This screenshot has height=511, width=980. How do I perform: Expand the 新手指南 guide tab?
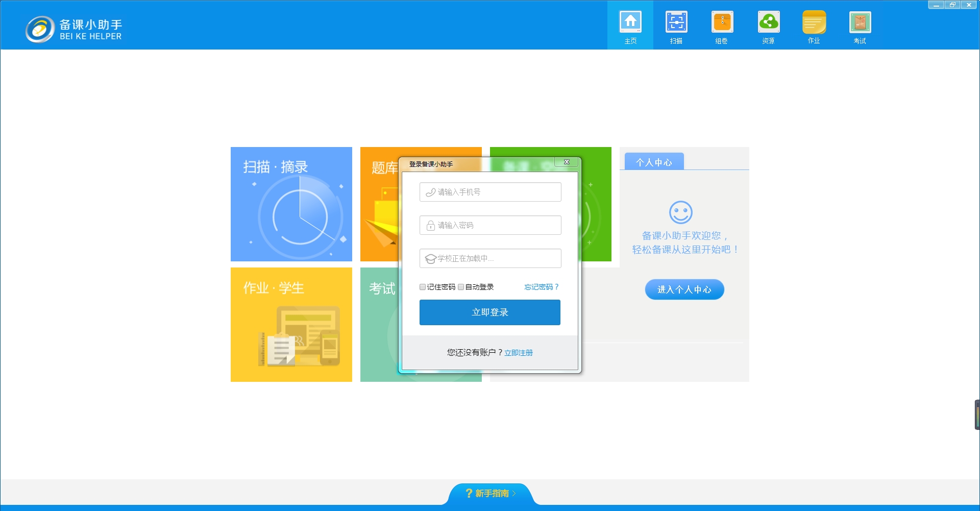[491, 494]
